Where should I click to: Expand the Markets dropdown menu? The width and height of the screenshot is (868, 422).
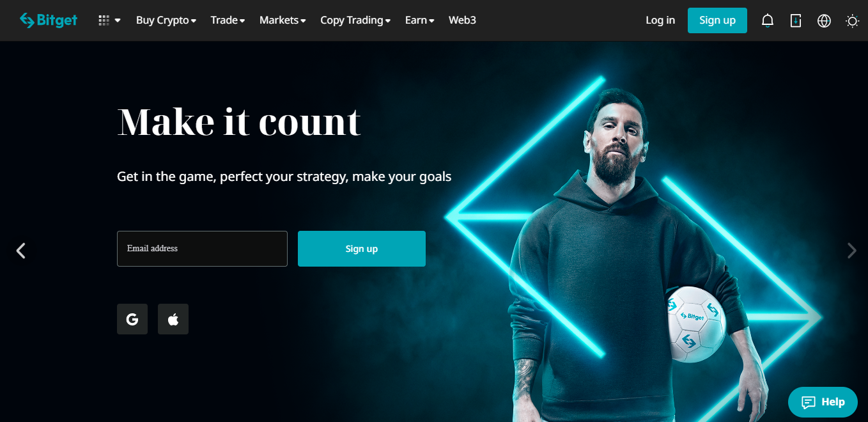point(283,20)
